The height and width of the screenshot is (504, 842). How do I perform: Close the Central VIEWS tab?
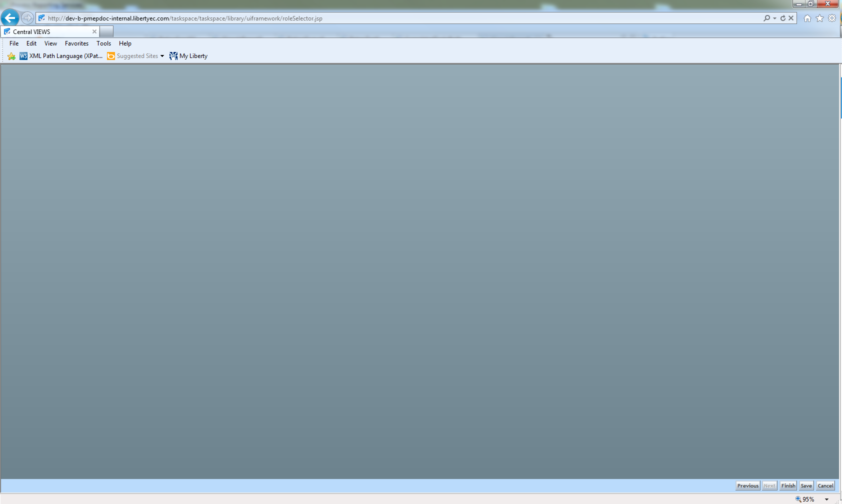[94, 31]
